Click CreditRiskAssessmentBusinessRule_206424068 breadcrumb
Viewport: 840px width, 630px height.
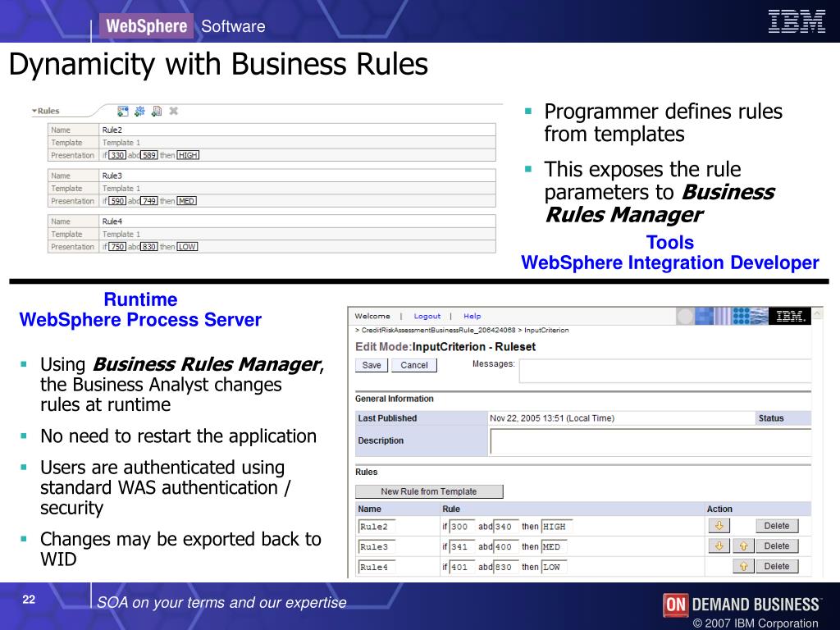click(x=438, y=330)
